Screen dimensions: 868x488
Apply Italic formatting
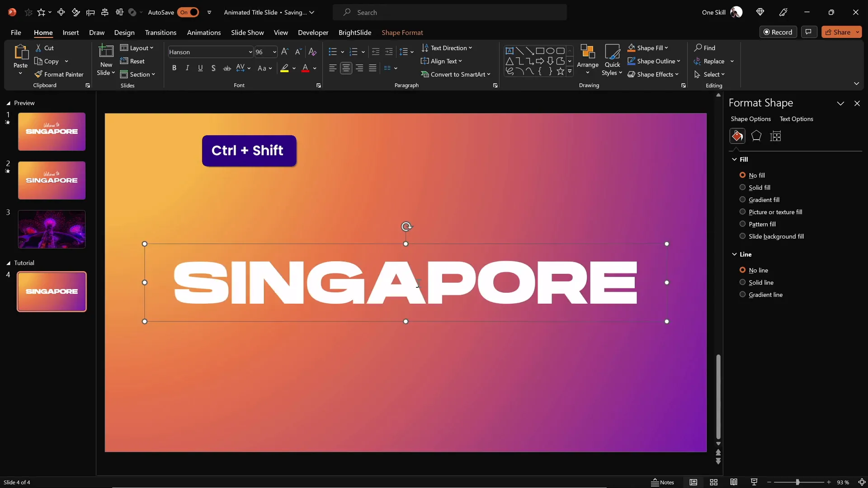click(187, 68)
